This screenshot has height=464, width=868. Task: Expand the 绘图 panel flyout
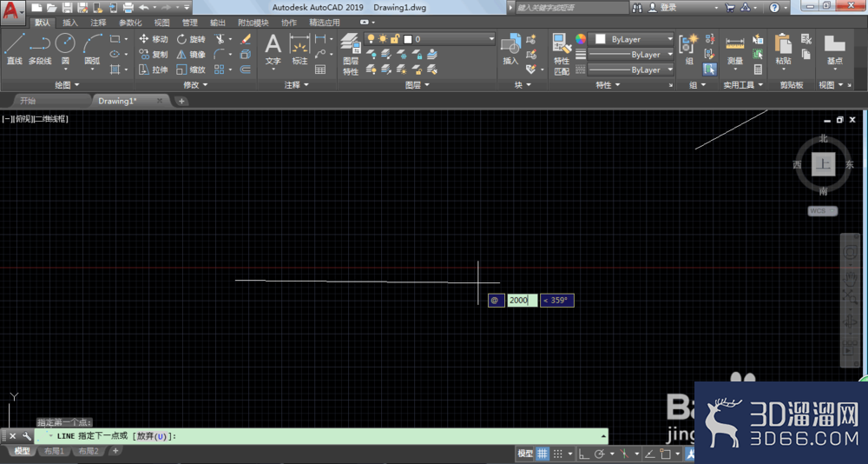click(x=68, y=85)
